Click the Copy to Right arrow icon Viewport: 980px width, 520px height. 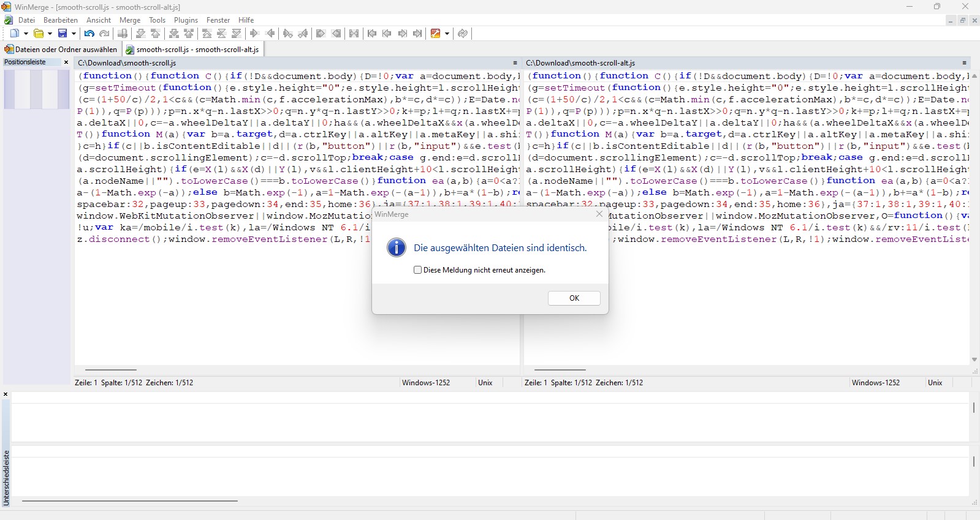pyautogui.click(x=254, y=34)
